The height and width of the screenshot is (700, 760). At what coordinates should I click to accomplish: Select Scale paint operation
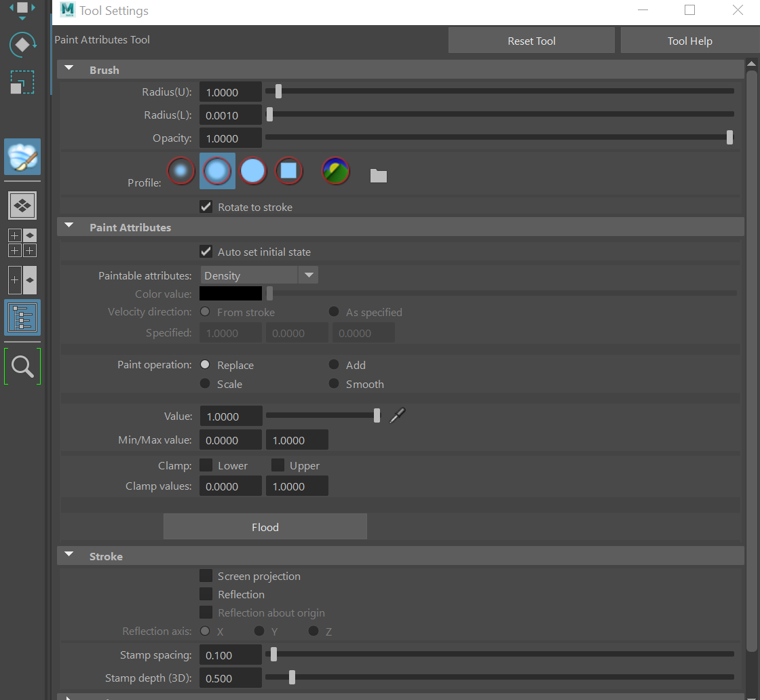coord(205,383)
